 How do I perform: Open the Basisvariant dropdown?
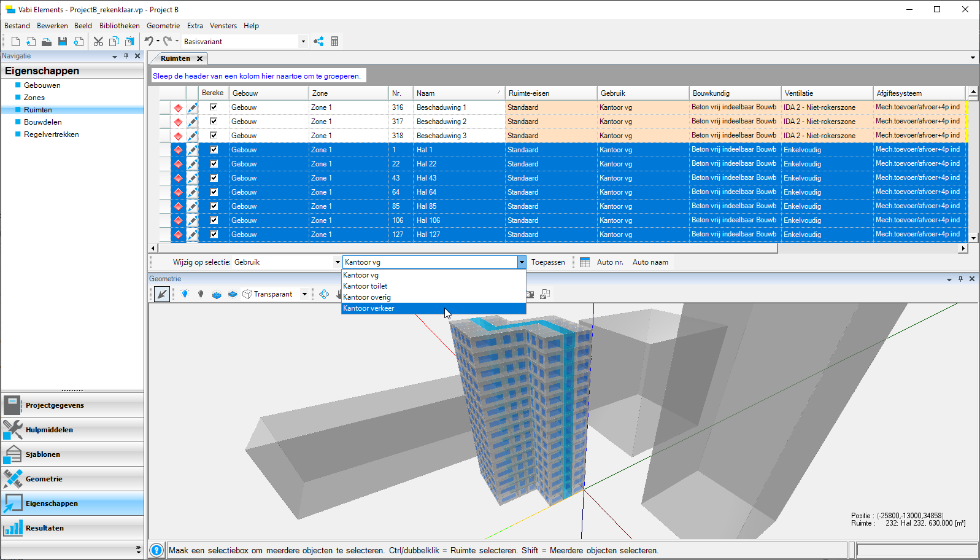pyautogui.click(x=303, y=42)
